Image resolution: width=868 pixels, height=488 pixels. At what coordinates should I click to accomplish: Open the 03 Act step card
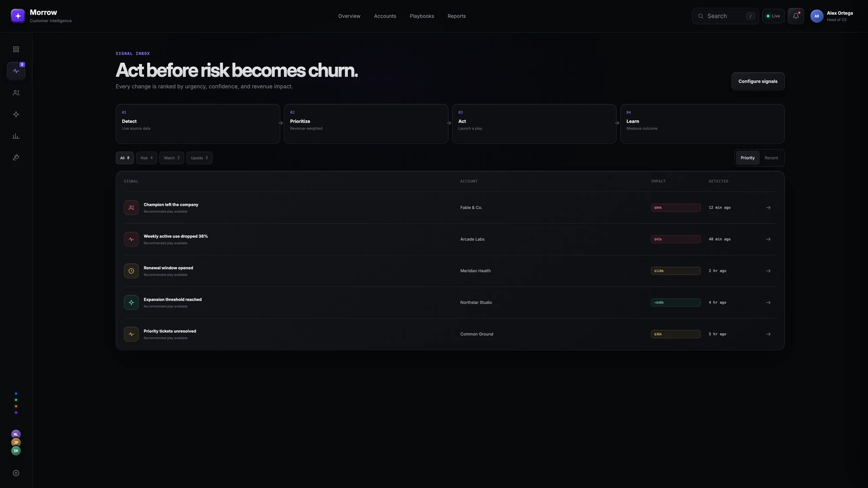pyautogui.click(x=534, y=124)
